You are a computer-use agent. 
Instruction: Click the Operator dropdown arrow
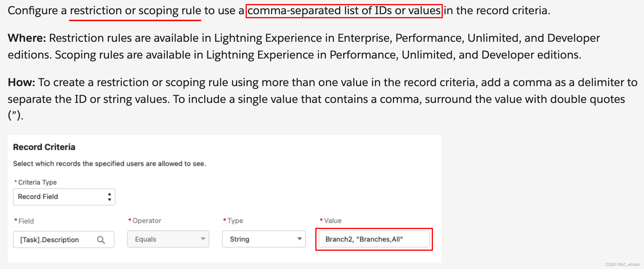click(x=203, y=239)
